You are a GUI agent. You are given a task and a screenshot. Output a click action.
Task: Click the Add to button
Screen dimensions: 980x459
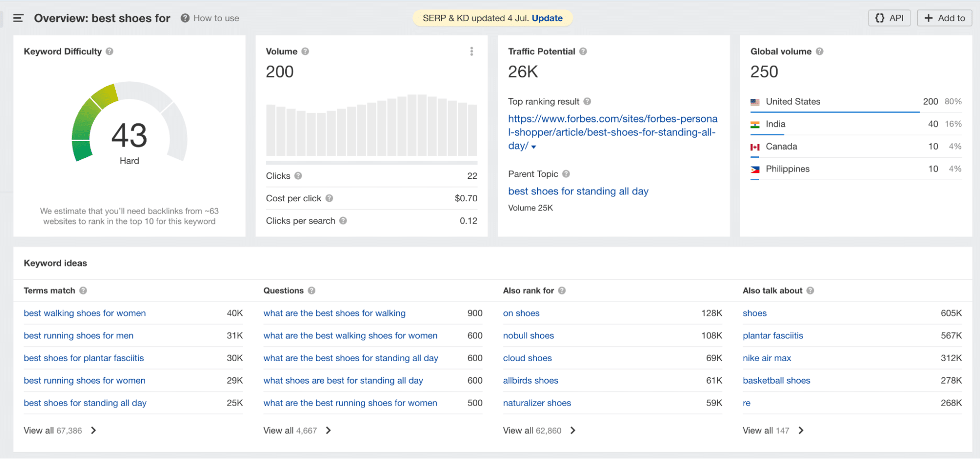pyautogui.click(x=944, y=18)
